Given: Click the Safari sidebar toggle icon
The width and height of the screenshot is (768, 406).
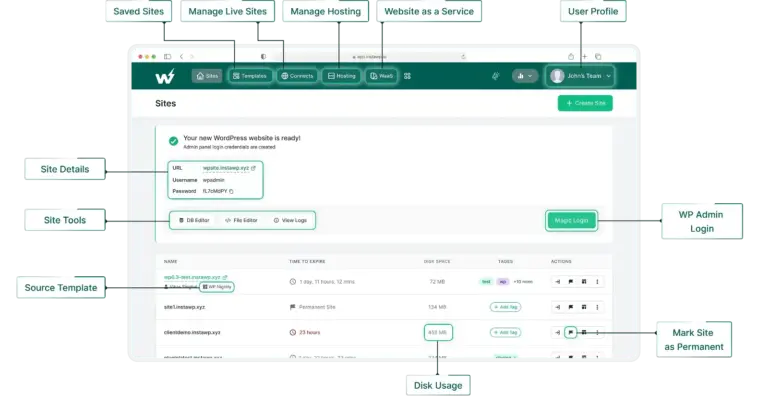Looking at the screenshot, I should click(x=167, y=56).
